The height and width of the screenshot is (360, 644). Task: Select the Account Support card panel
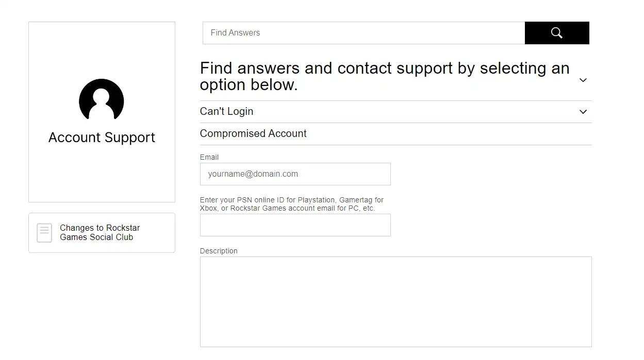102,112
